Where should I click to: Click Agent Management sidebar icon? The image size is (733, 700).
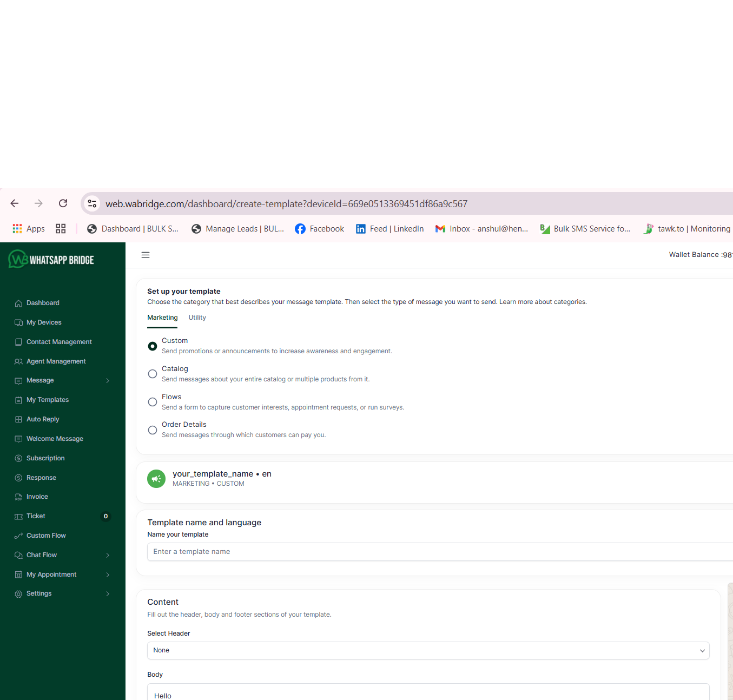[18, 361]
